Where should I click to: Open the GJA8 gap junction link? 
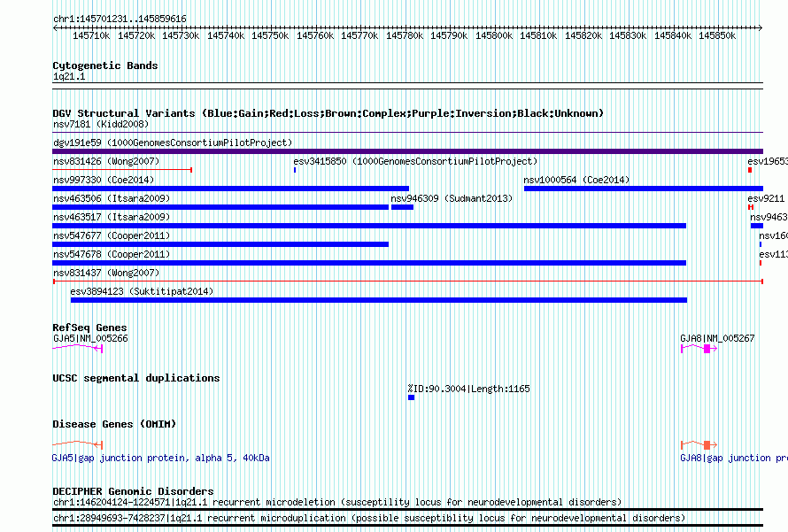coord(734,458)
